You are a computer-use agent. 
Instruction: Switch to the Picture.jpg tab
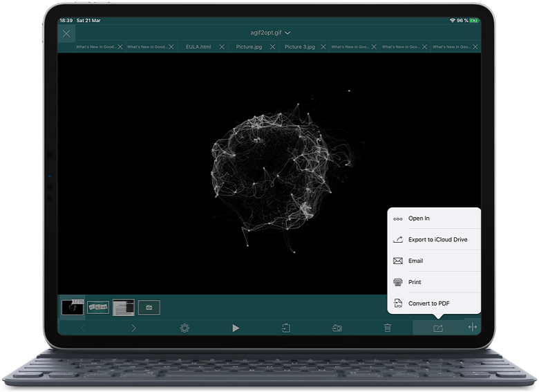(x=249, y=47)
